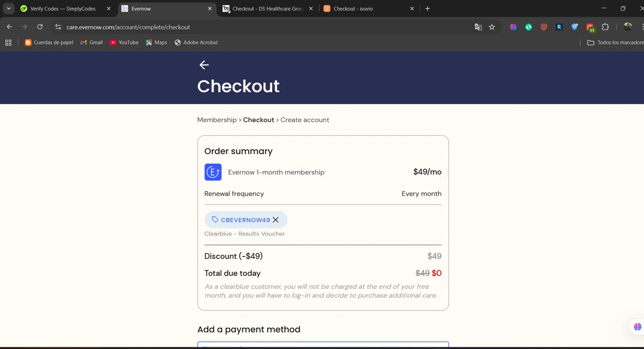Go to Membership breadcrumb step
Viewport: 644px width, 349px height.
point(217,120)
